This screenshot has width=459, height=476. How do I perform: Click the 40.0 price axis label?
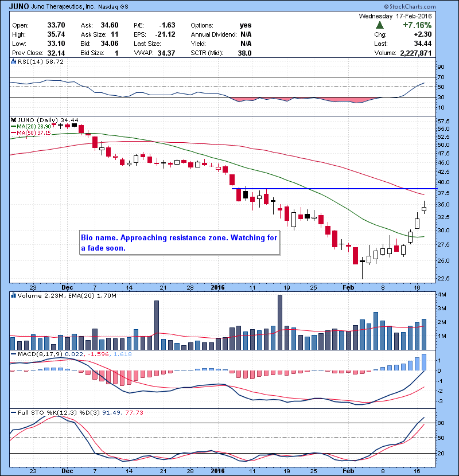[444, 182]
